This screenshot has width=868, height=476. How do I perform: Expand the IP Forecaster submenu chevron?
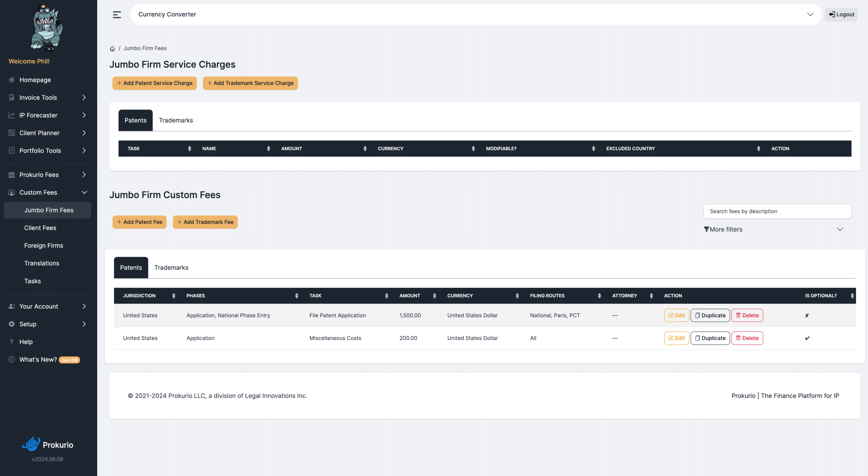84,115
